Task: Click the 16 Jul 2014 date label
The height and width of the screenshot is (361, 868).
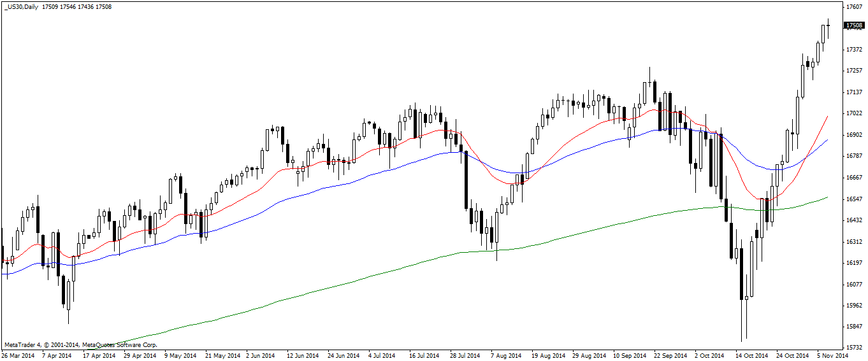Action: pos(424,356)
